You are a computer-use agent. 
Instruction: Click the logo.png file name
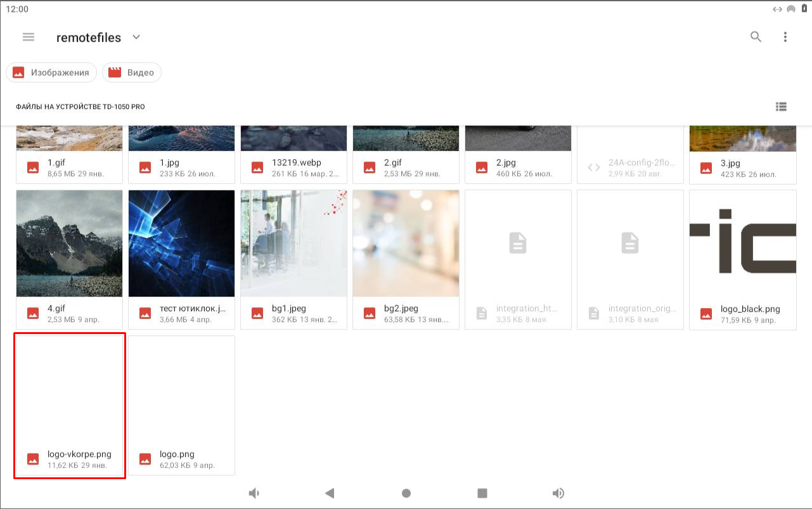pyautogui.click(x=177, y=454)
